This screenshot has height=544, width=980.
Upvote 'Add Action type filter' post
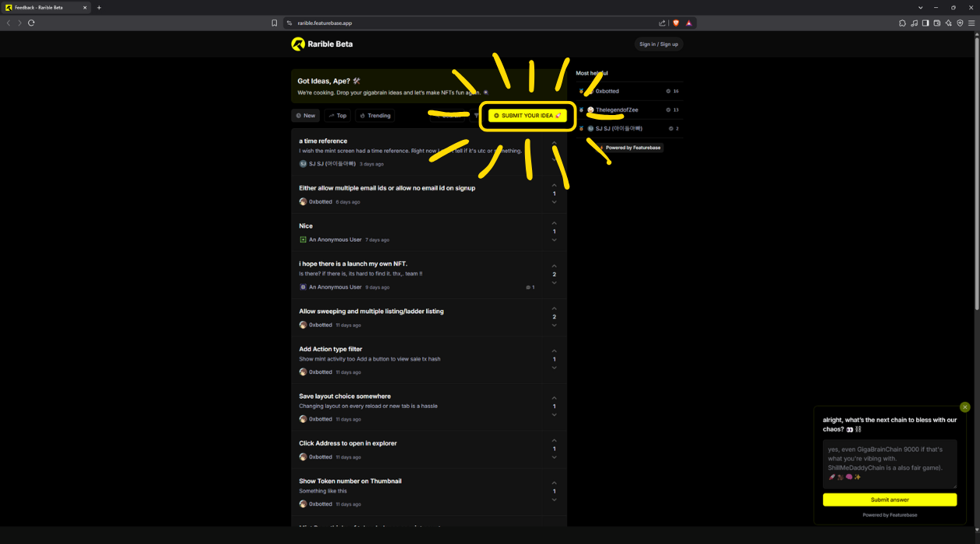pos(555,351)
